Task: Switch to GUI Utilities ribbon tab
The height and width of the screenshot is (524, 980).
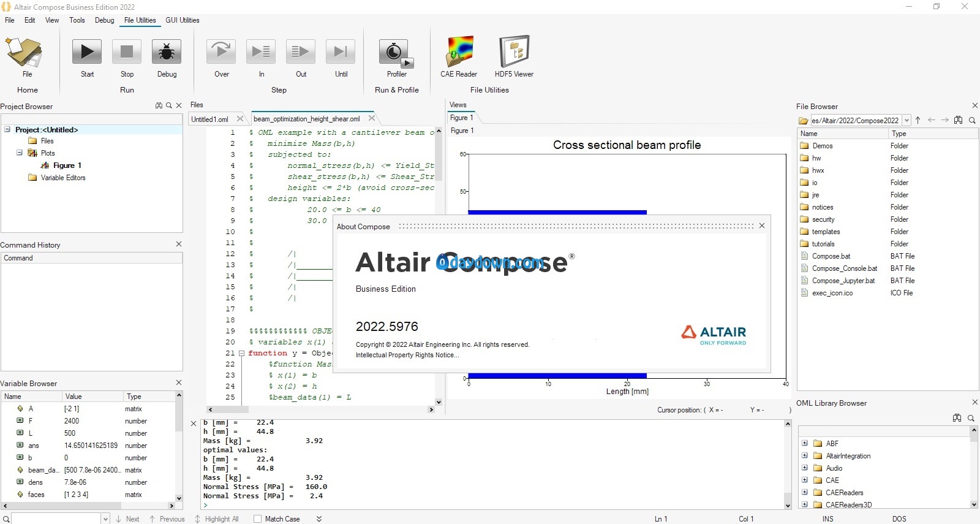Action: tap(183, 20)
